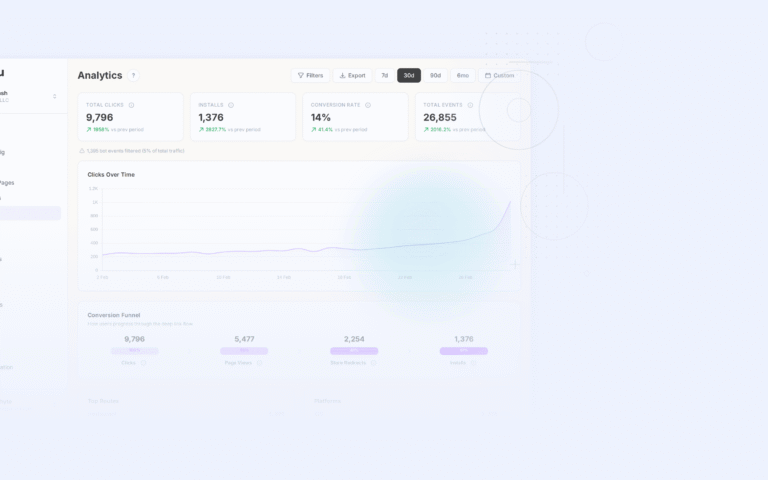Click info icon beside Total Events
This screenshot has width=768, height=480.
pos(470,105)
